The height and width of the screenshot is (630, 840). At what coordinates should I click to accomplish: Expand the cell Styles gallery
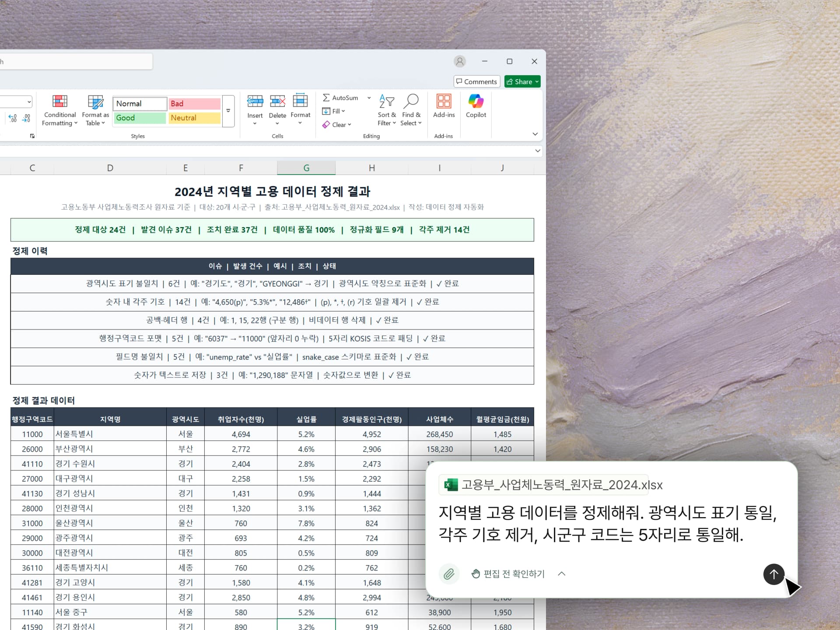click(228, 111)
